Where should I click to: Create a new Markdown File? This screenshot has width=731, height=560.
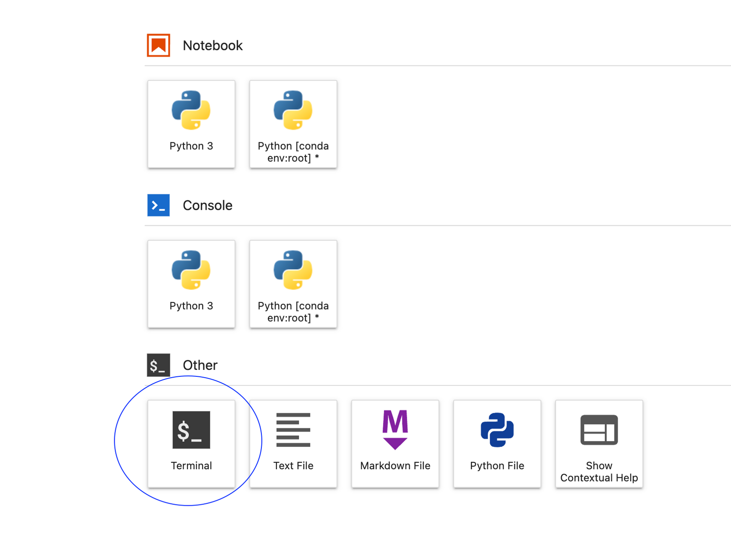point(395,444)
